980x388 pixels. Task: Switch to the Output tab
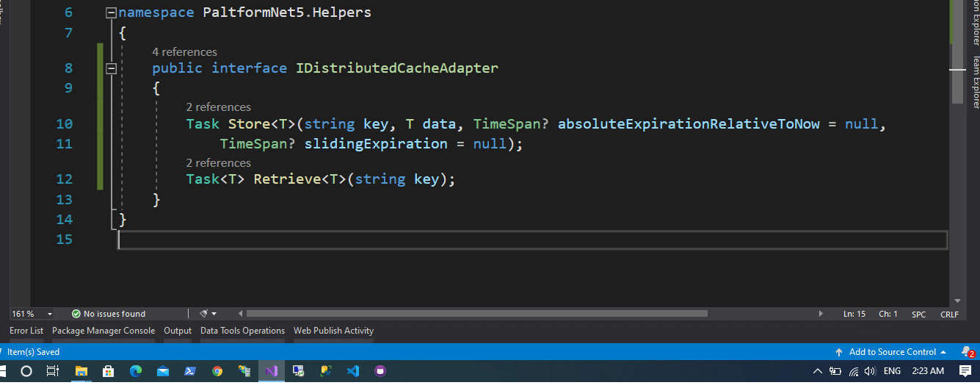point(178,331)
